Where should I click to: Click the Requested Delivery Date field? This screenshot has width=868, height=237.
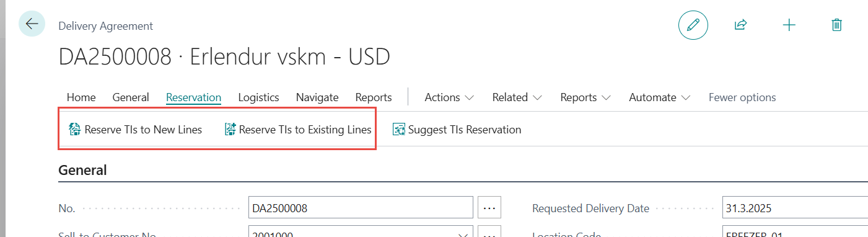pos(795,208)
